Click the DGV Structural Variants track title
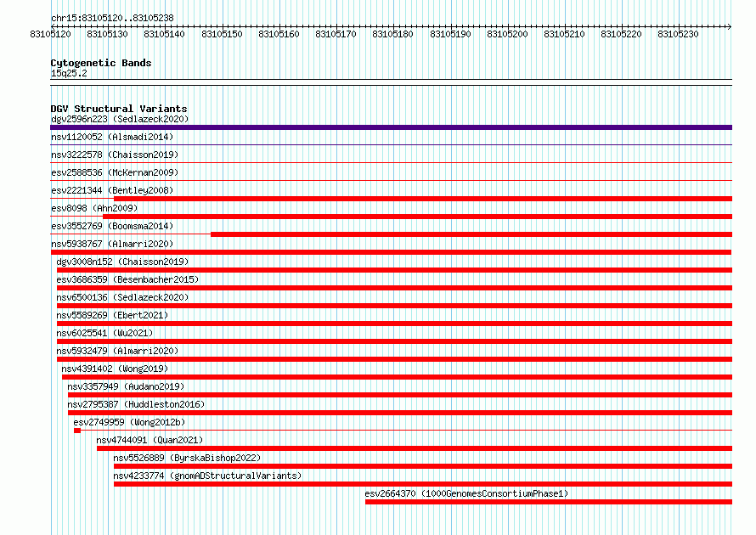Screen dimensions: 756x535 119,109
